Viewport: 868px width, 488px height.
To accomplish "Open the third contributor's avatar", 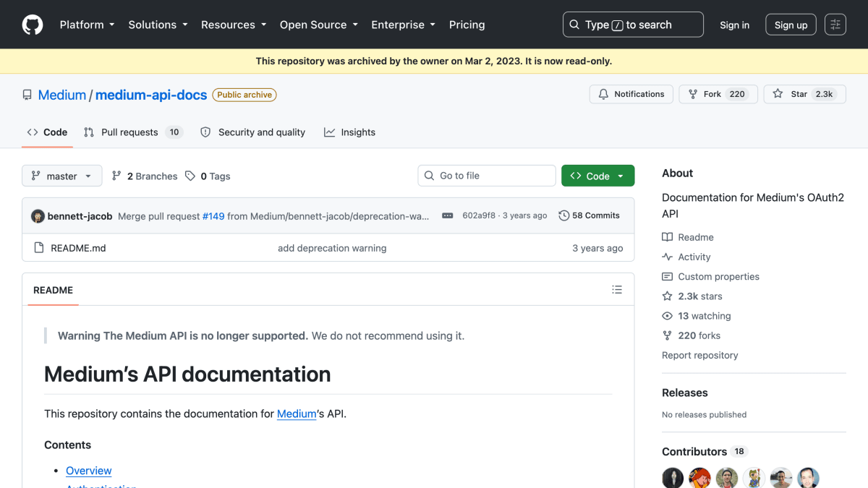I will (x=727, y=478).
